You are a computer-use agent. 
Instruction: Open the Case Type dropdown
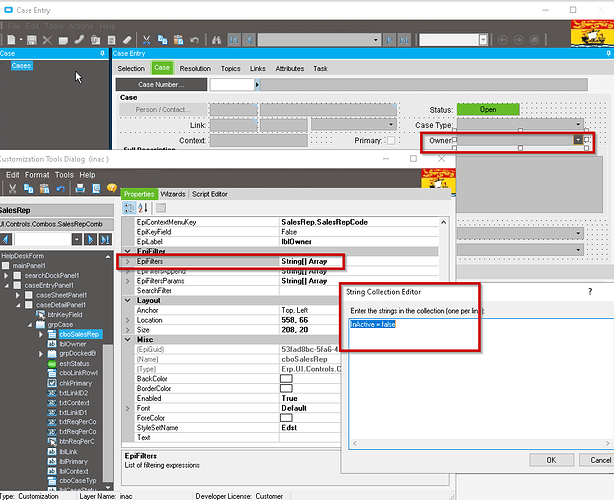[578, 125]
